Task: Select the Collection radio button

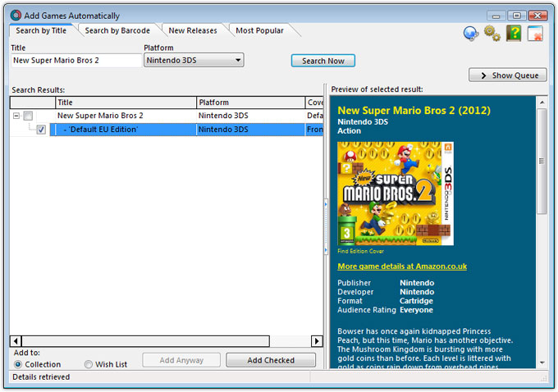Action: (18, 364)
